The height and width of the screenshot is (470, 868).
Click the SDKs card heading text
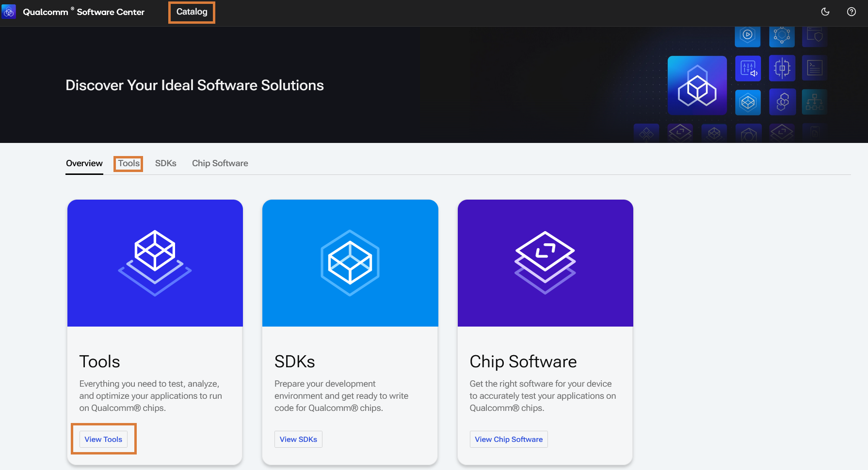(x=295, y=362)
